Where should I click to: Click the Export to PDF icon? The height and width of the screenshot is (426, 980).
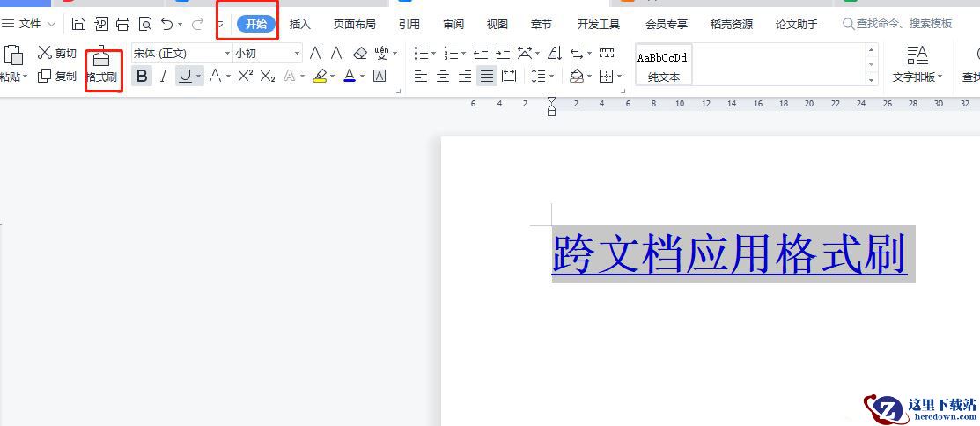[101, 25]
